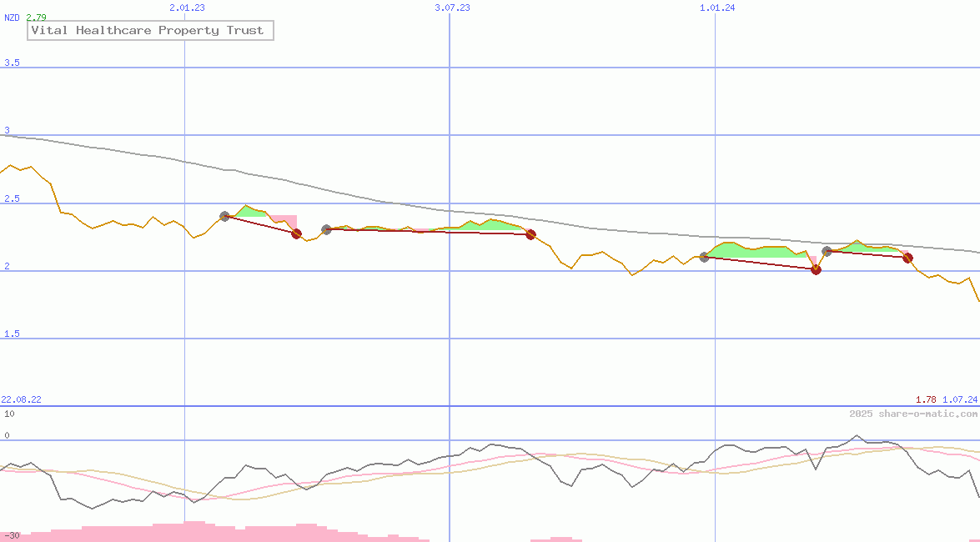Image resolution: width=980 pixels, height=542 pixels.
Task: Select the last grey trade entry marker
Action: pyautogui.click(x=827, y=251)
